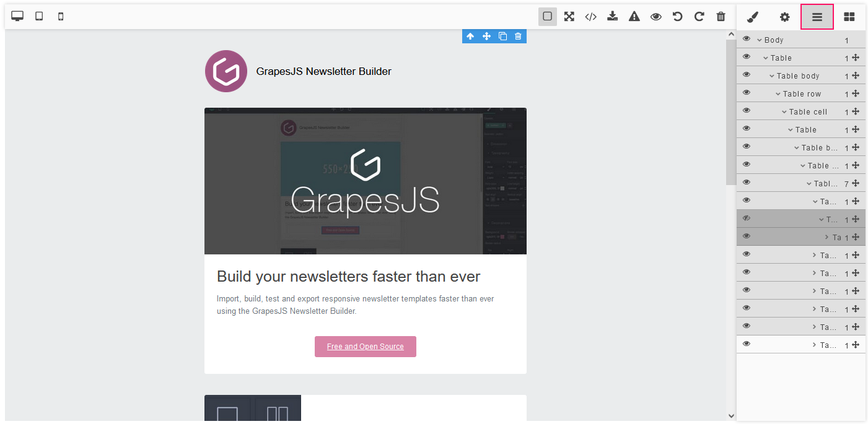Screen dimensions: 868x424
Task: Select the Table cell layer name
Action: [x=808, y=112]
